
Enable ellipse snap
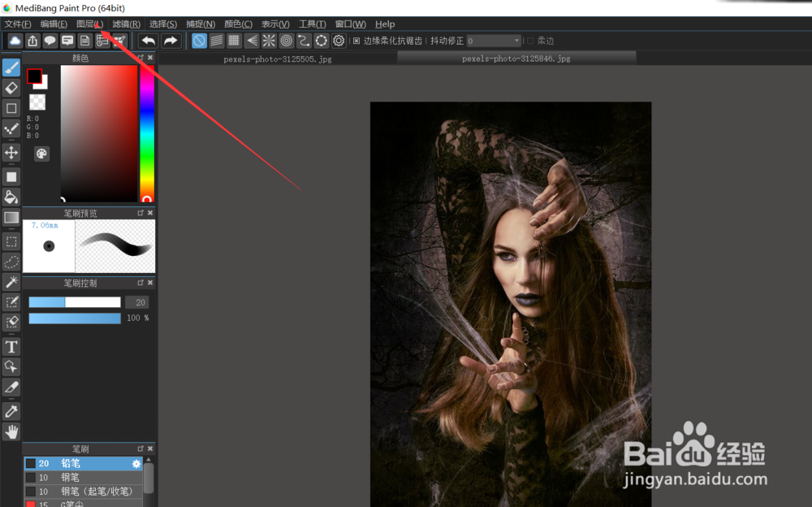(321, 41)
